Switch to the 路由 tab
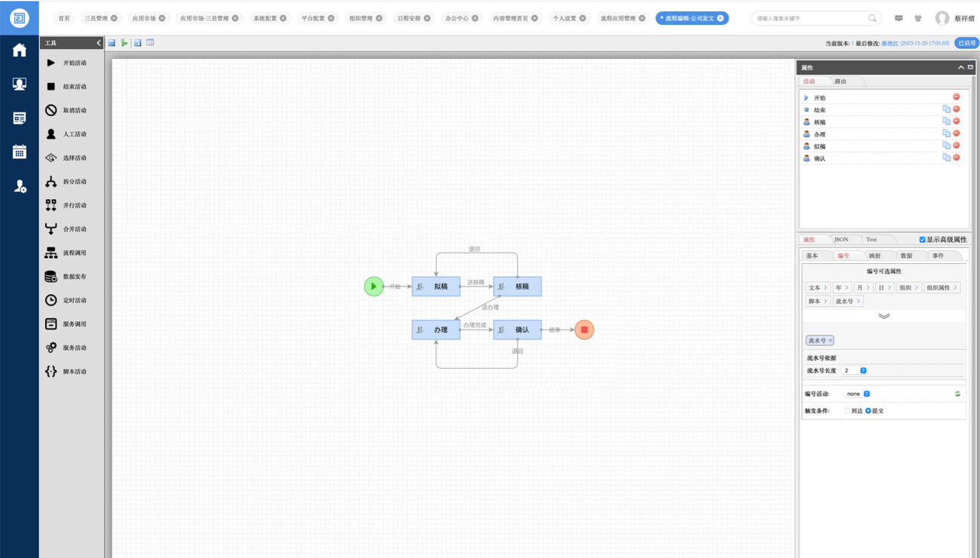This screenshot has height=558, width=980. [840, 81]
